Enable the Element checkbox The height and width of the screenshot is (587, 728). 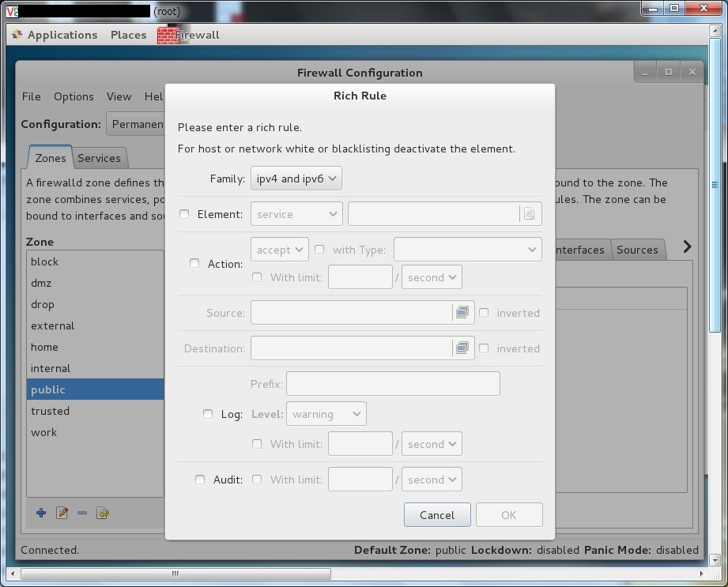[184, 214]
